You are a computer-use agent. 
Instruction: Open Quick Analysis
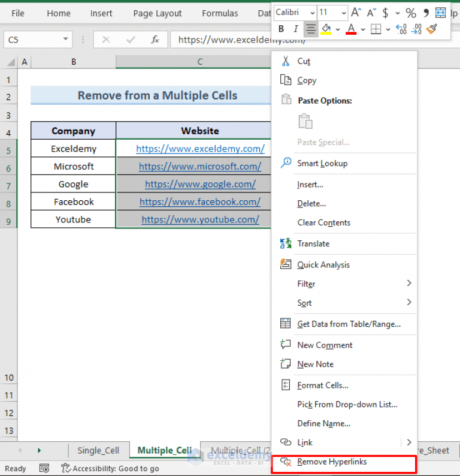344,265
